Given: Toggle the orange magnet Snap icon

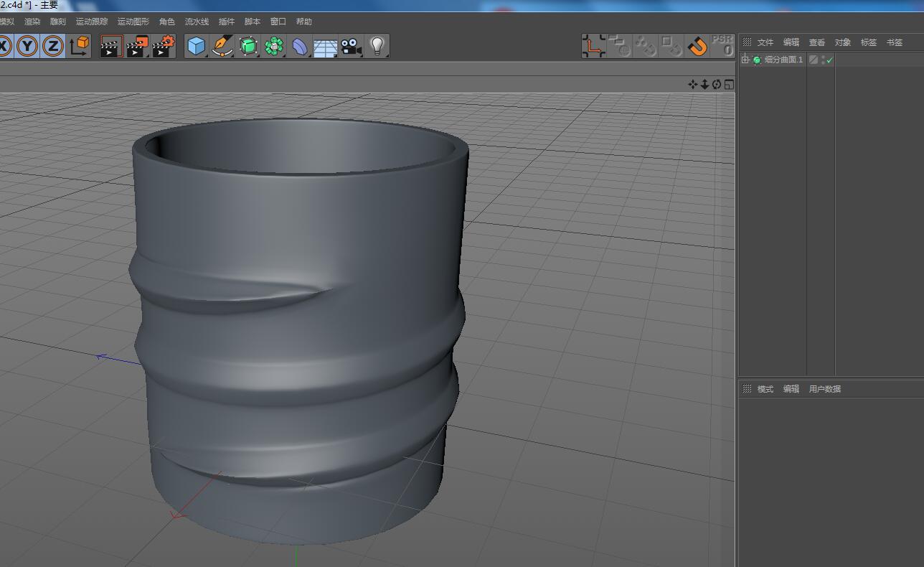Looking at the screenshot, I should [x=697, y=47].
